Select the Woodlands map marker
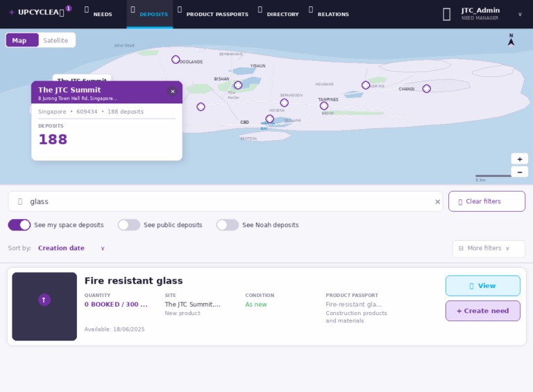 tap(176, 60)
